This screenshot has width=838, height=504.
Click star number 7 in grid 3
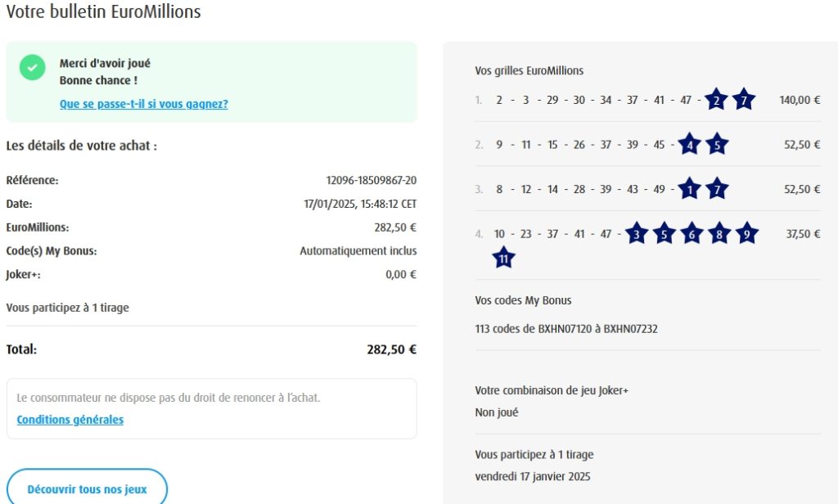pyautogui.click(x=716, y=190)
